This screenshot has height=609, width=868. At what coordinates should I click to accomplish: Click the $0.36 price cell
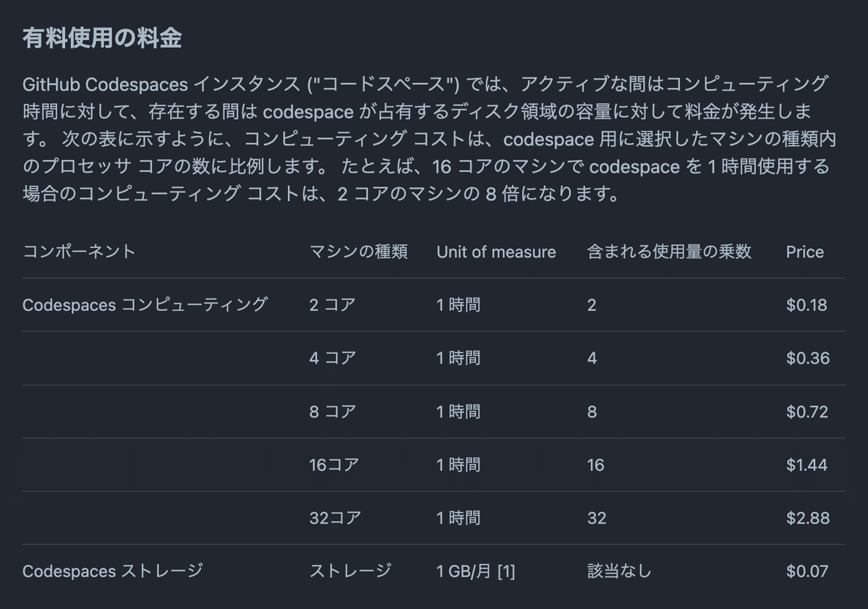coord(807,358)
